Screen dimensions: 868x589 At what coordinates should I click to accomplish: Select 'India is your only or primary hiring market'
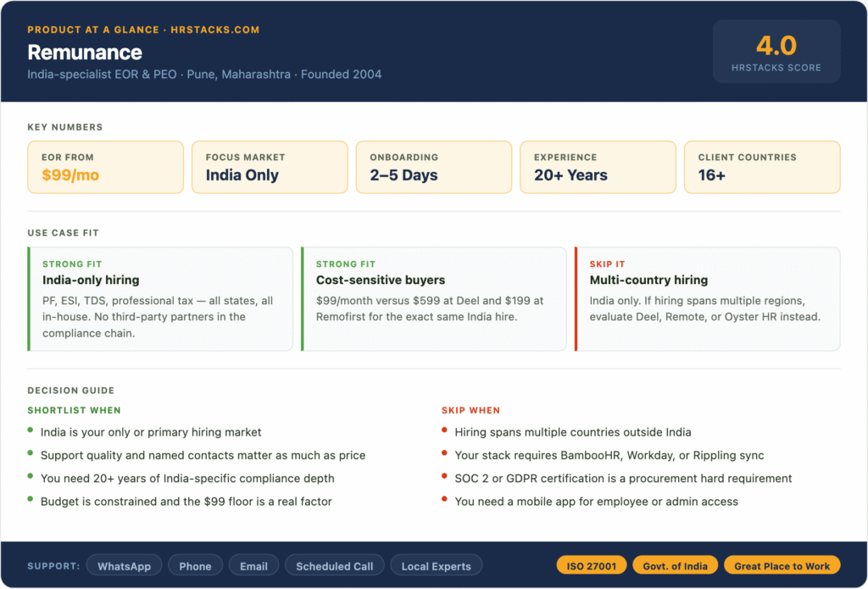click(151, 432)
